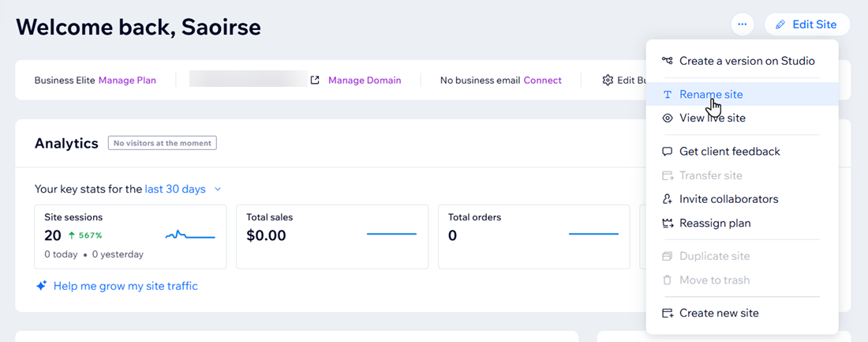This screenshot has width=868, height=342.
Task: Expand the chevron next to last 30 days
Action: tap(218, 189)
